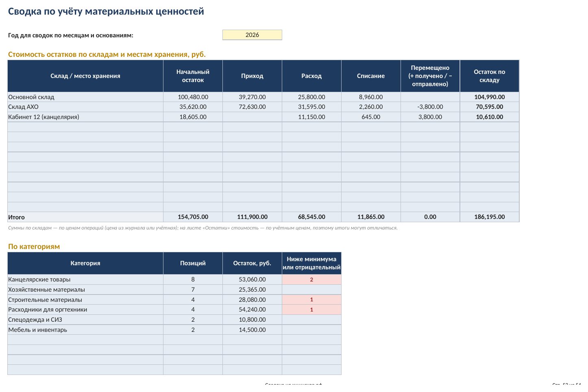Click the red below-minimum count 2
The height and width of the screenshot is (392, 588).
pyautogui.click(x=311, y=279)
